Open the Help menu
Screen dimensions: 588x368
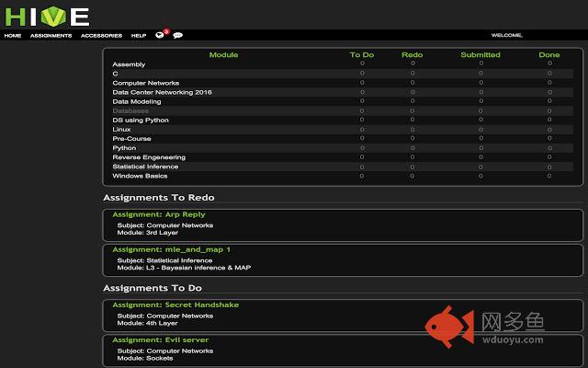pos(139,35)
